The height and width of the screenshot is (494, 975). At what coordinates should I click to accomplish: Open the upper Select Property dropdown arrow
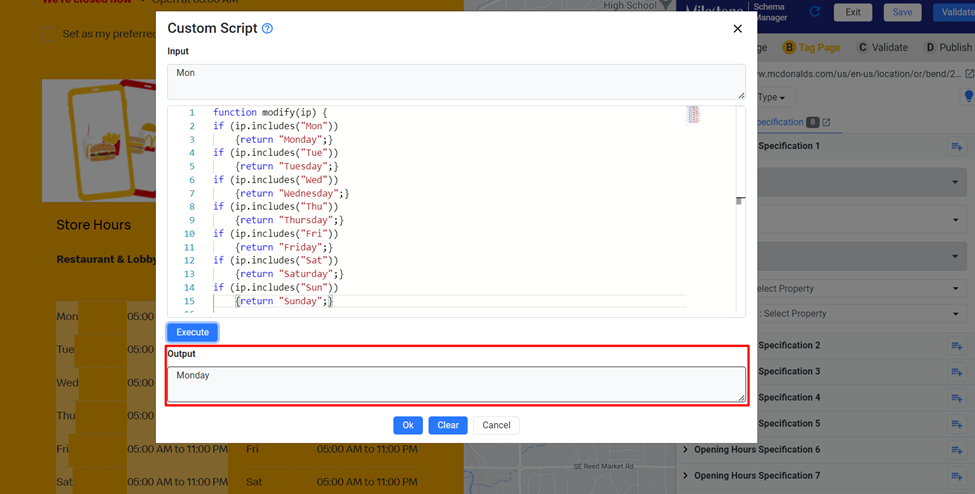(x=956, y=289)
